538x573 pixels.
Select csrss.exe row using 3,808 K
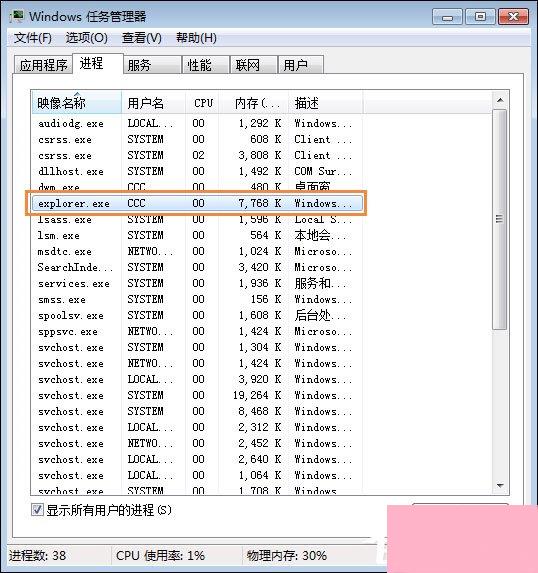pyautogui.click(x=197, y=155)
